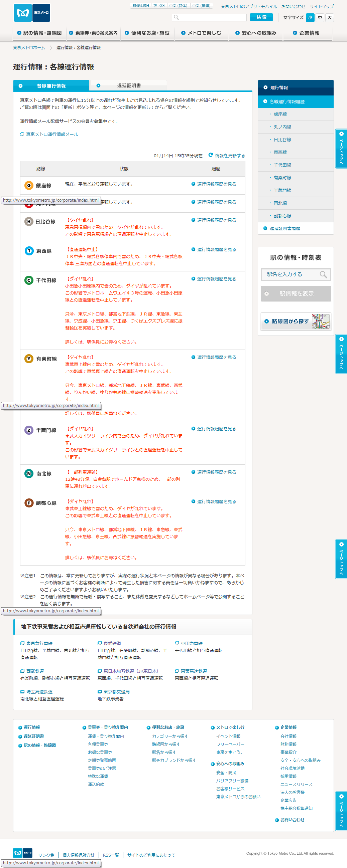This screenshot has height=868, width=347.
Task: Open the RSS一覧 footer link
Action: (111, 855)
